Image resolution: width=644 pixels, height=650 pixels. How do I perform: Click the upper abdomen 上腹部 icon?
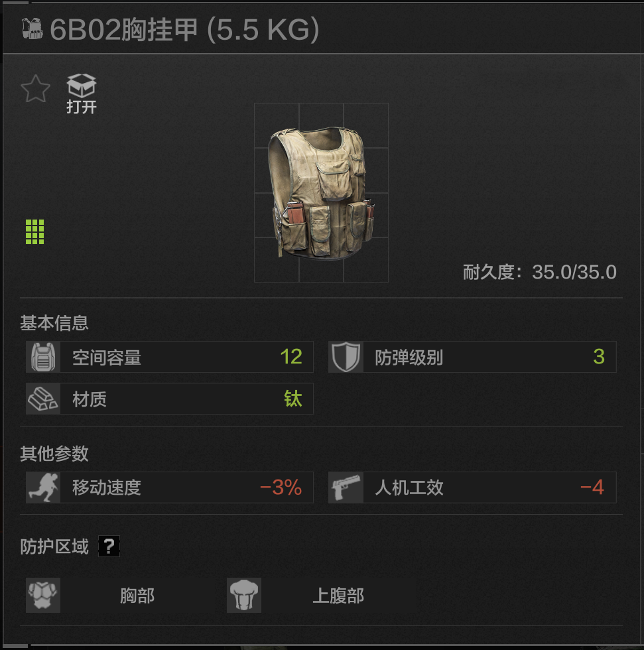[244, 596]
